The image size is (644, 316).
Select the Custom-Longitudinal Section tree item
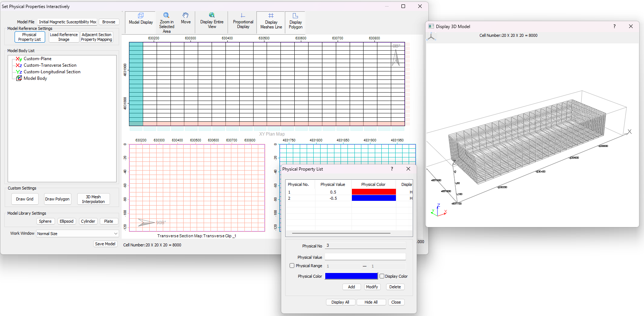click(52, 72)
